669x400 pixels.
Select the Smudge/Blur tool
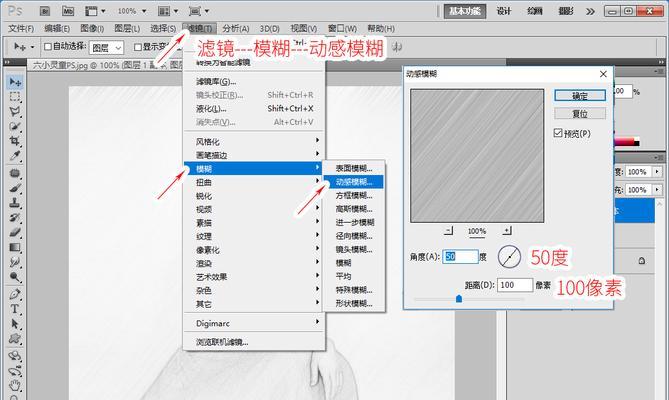pyautogui.click(x=15, y=263)
